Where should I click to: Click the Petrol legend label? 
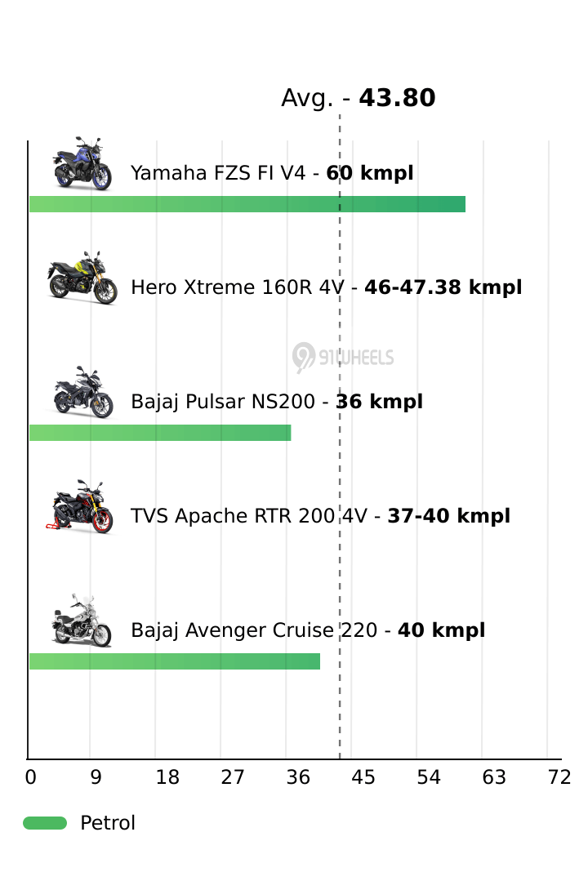click(x=108, y=823)
